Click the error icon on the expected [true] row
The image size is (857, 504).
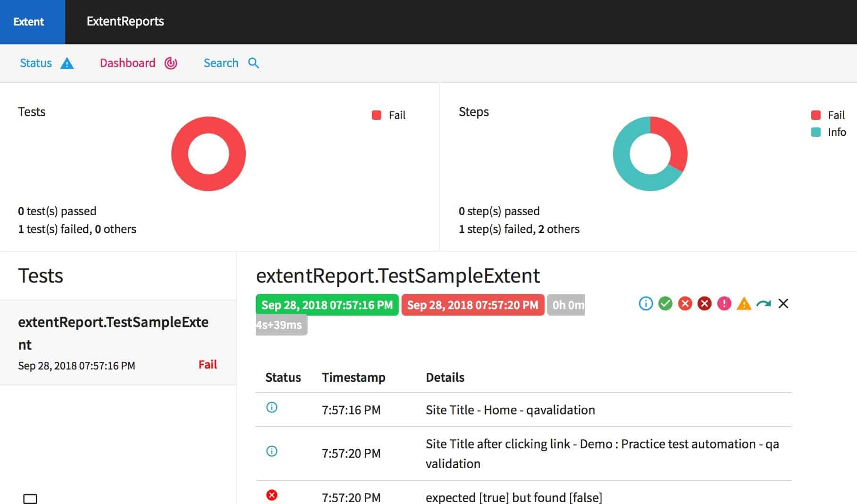click(x=272, y=495)
